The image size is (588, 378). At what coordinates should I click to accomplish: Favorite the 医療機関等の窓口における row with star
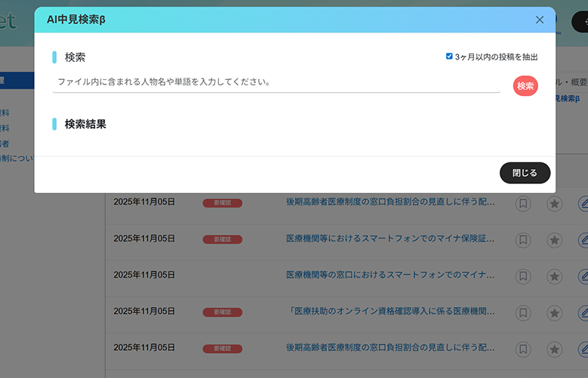pos(555,276)
